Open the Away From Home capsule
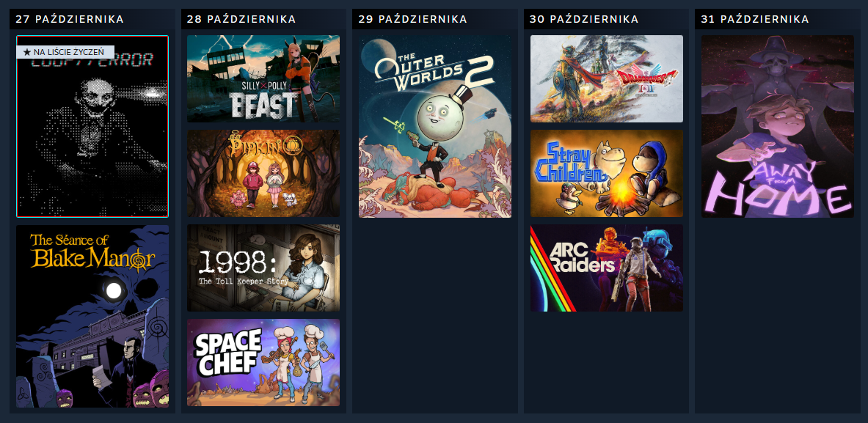The height and width of the screenshot is (423, 868). 778,127
